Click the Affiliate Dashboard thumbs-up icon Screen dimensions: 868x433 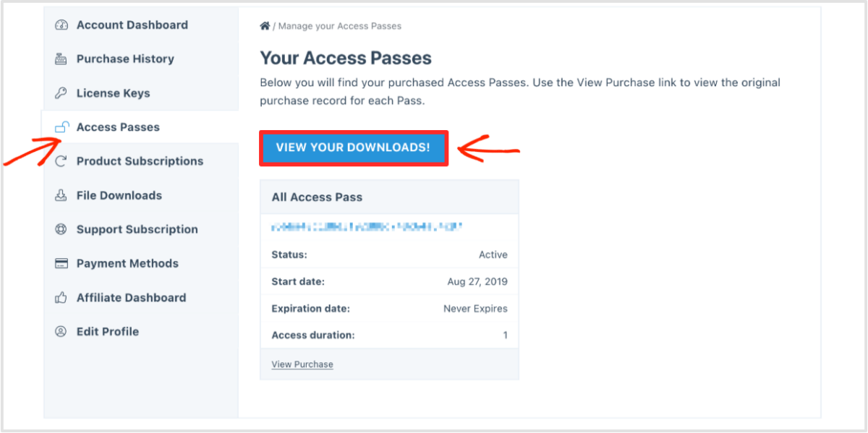click(61, 298)
